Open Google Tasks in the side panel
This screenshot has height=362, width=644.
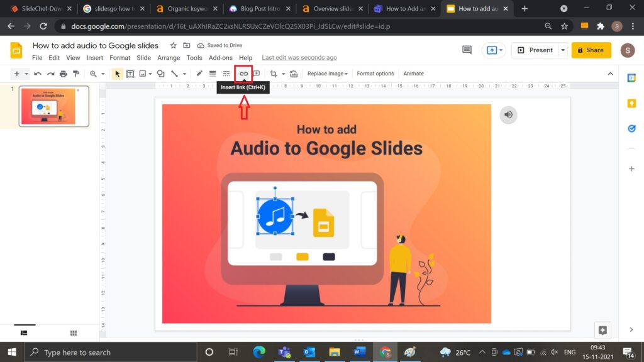click(631, 129)
